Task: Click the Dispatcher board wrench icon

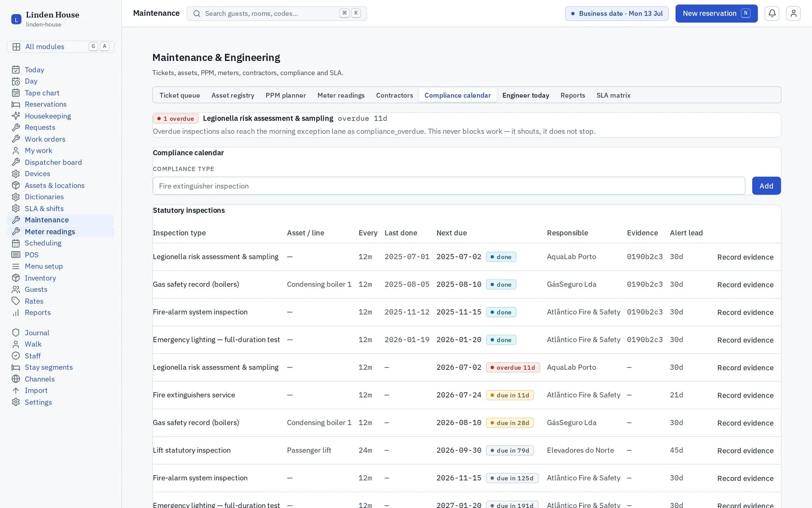Action: click(16, 162)
